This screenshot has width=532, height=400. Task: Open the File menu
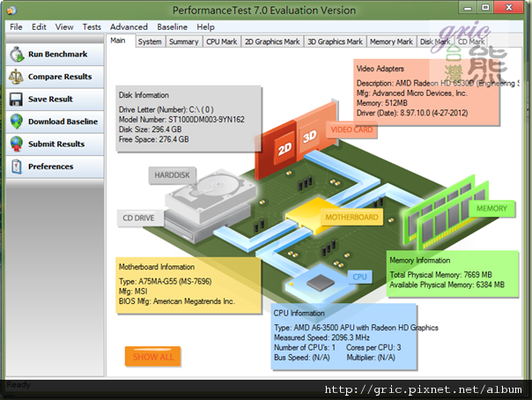pos(16,26)
